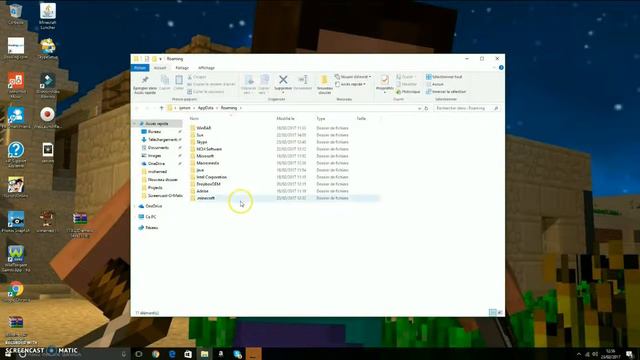Open the address bar history dropdown
This screenshot has width=640, height=360.
click(419, 108)
